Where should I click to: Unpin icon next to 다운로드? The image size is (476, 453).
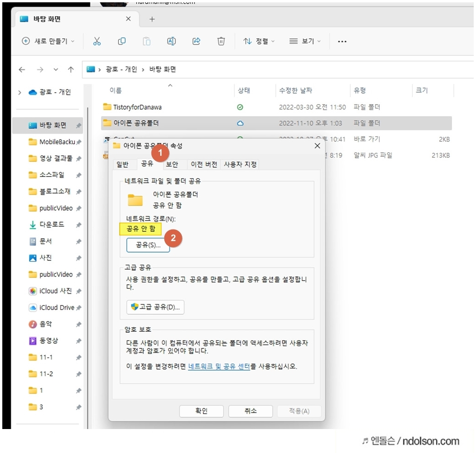pyautogui.click(x=79, y=225)
